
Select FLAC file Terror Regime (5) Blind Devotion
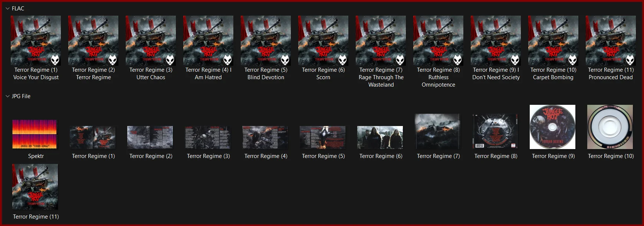266,41
